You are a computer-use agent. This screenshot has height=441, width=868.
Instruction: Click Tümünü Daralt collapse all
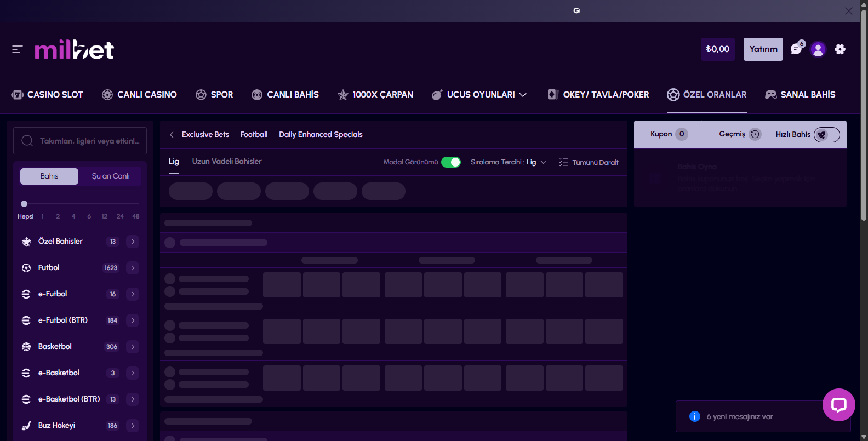(x=589, y=162)
